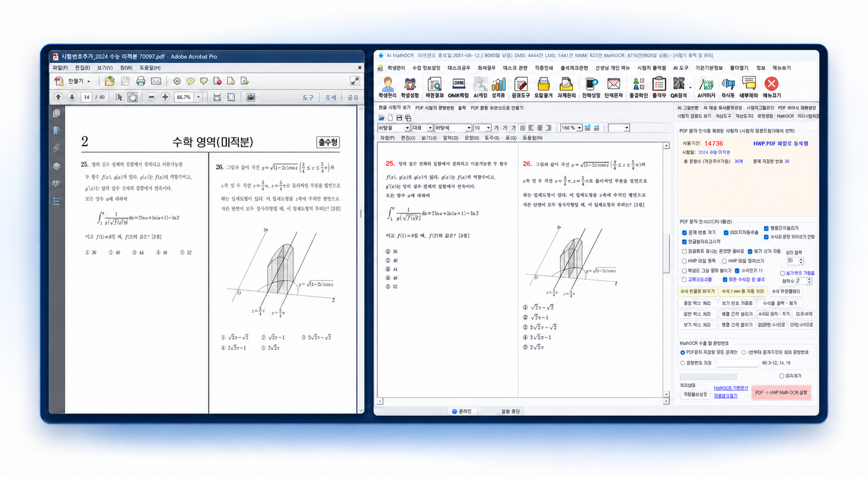
Task: Open the empty combo box right of 160% zoom
Action: click(x=619, y=128)
